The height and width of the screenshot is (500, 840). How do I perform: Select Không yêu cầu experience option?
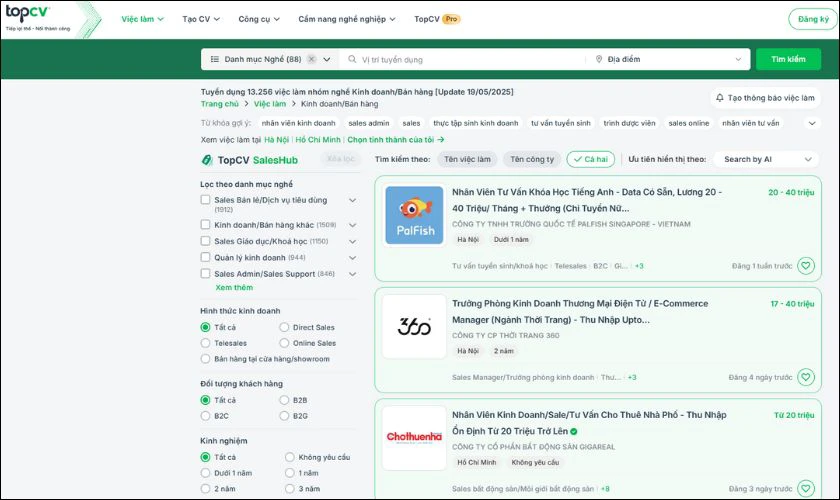290,457
